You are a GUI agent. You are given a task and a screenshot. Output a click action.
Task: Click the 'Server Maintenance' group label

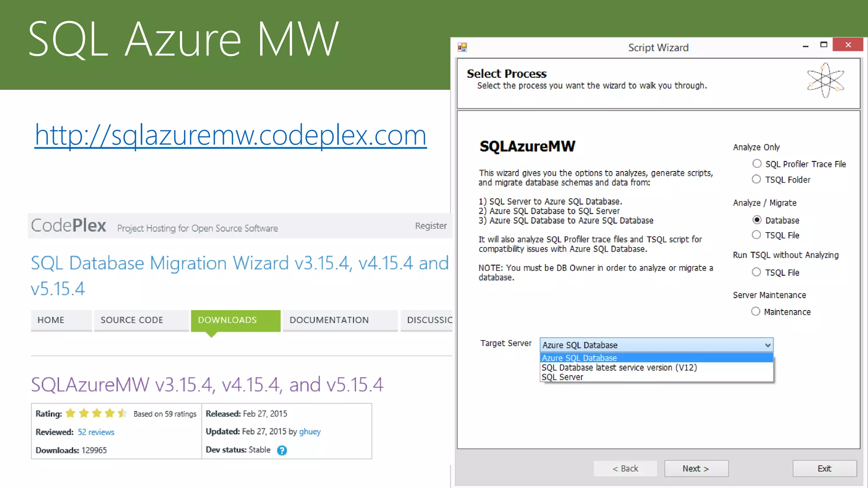click(770, 295)
